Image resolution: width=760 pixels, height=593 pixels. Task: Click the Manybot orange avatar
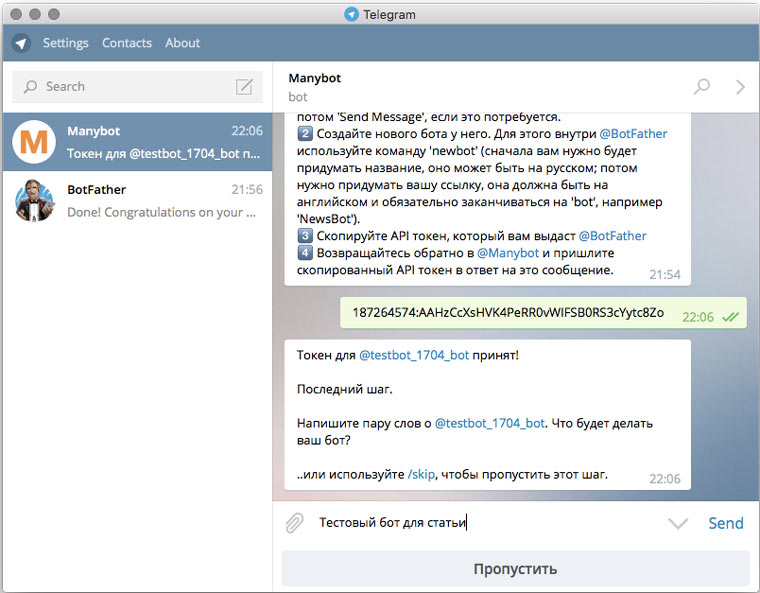(35, 143)
